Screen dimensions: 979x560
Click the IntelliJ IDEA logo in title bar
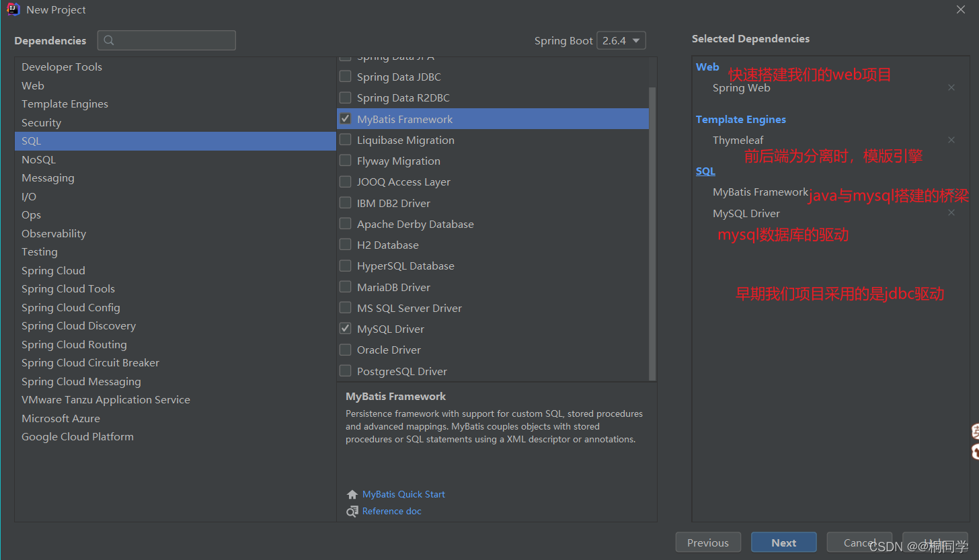[13, 9]
